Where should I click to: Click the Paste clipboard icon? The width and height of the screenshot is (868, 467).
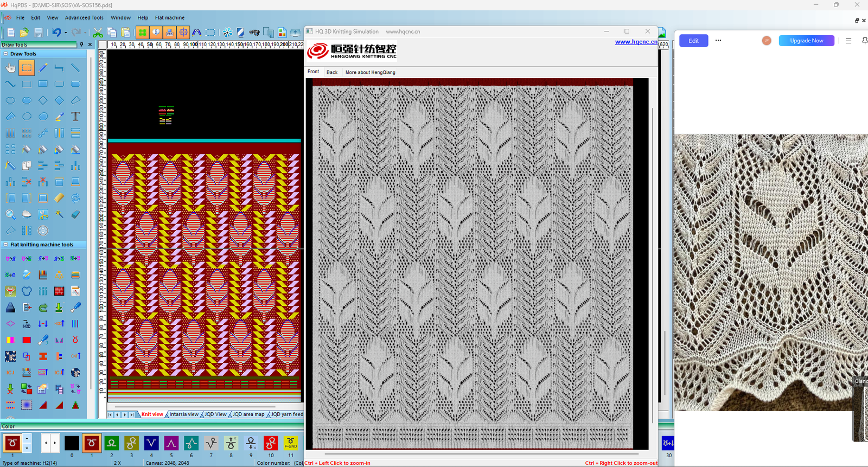pos(126,33)
